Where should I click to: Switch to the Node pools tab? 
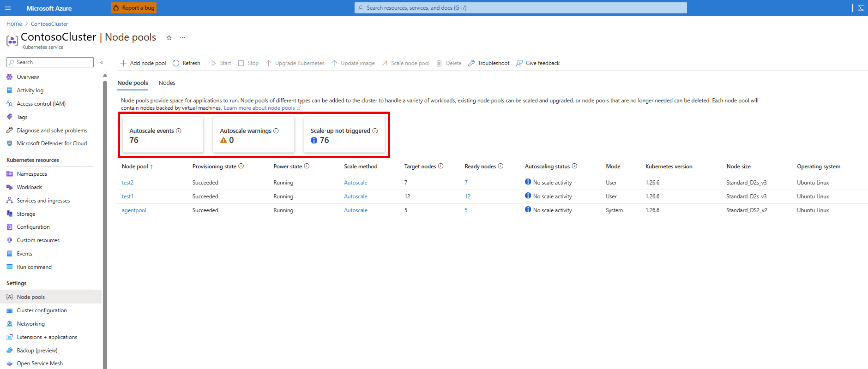[x=133, y=83]
